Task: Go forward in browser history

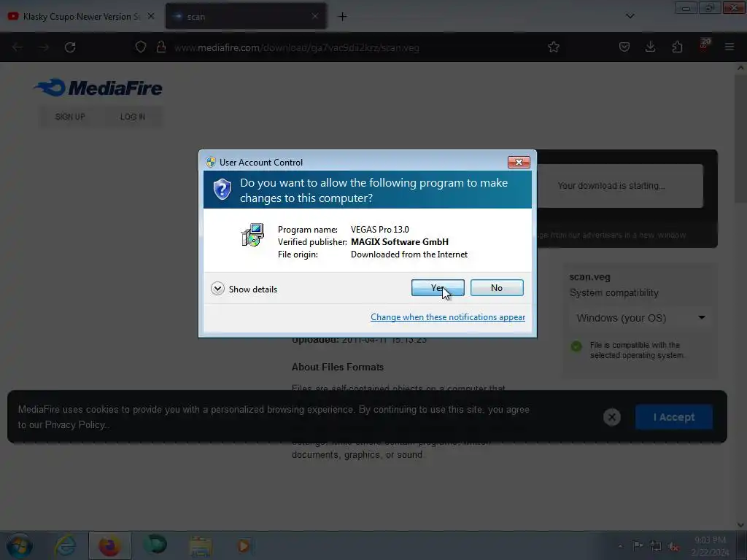Action: (44, 47)
